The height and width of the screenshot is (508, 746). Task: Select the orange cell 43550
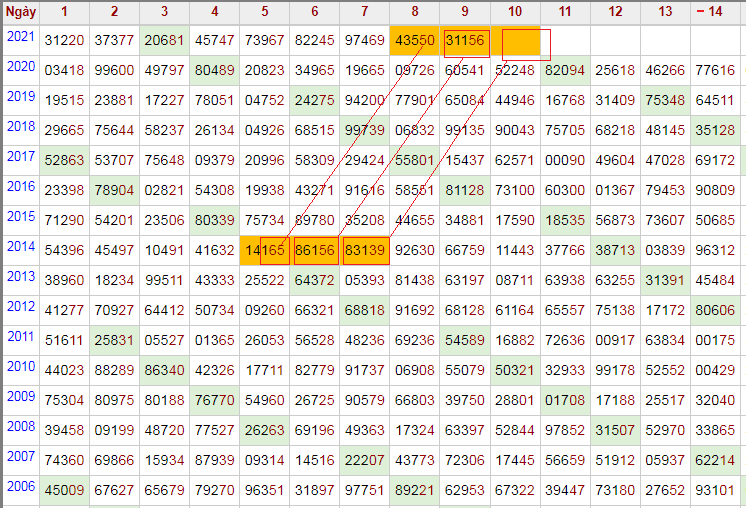pos(415,40)
